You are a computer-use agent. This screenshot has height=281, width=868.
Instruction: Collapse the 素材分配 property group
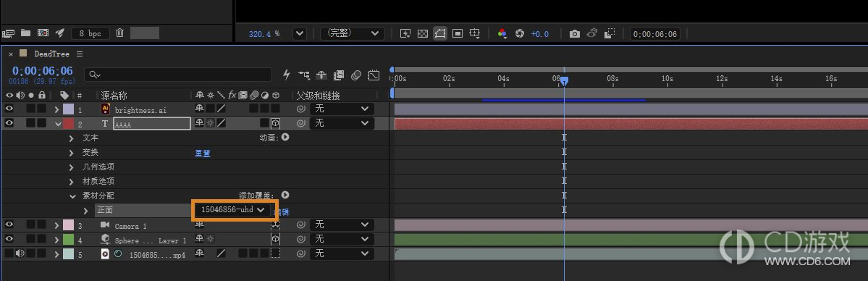pyautogui.click(x=72, y=196)
